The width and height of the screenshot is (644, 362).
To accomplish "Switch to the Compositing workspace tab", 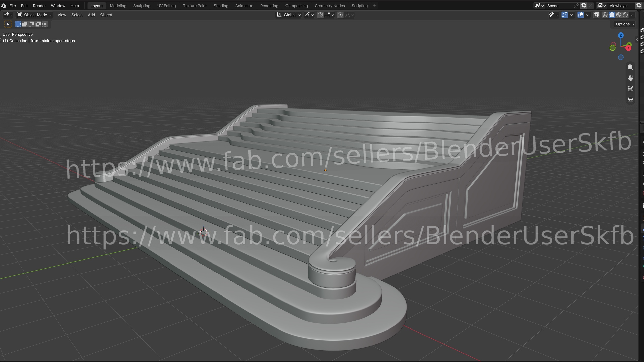I will pyautogui.click(x=297, y=6).
